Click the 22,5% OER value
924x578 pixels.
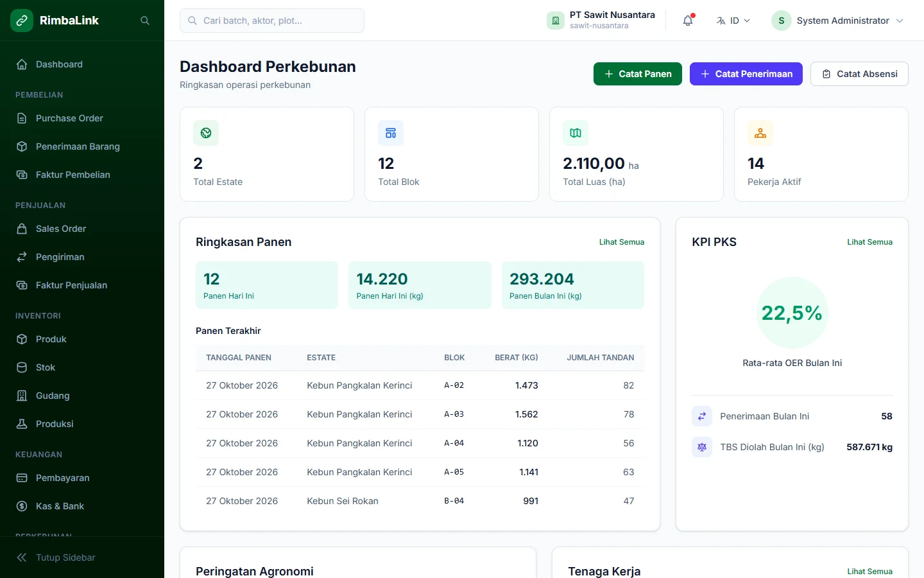792,313
